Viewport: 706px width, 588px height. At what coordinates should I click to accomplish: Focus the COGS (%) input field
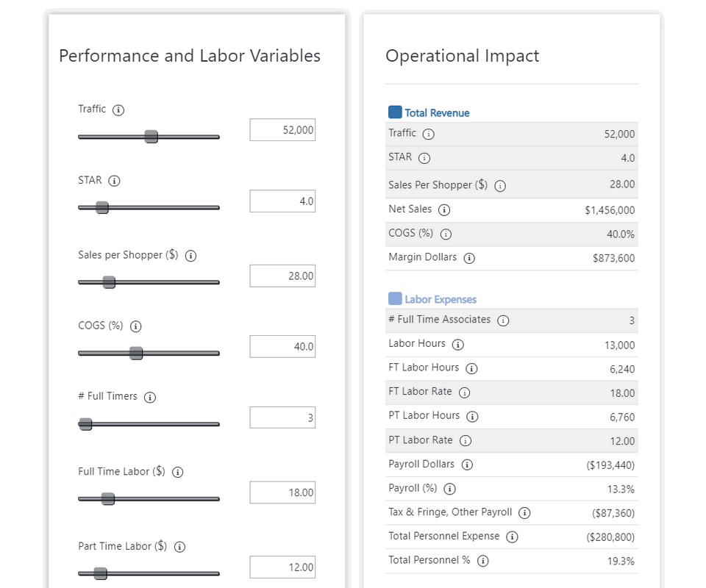click(282, 346)
